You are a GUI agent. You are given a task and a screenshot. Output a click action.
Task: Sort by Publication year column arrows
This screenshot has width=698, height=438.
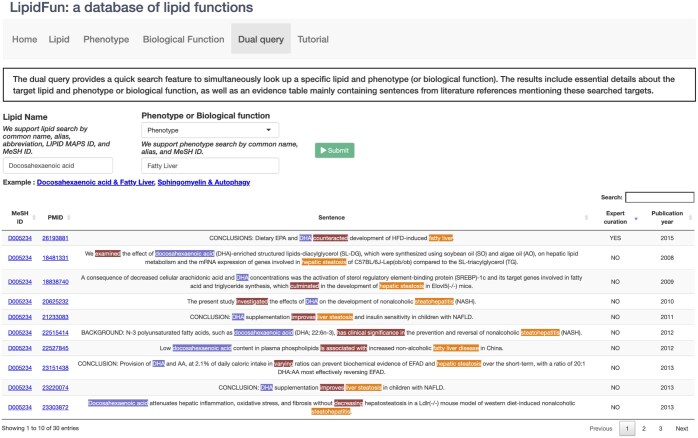point(690,217)
